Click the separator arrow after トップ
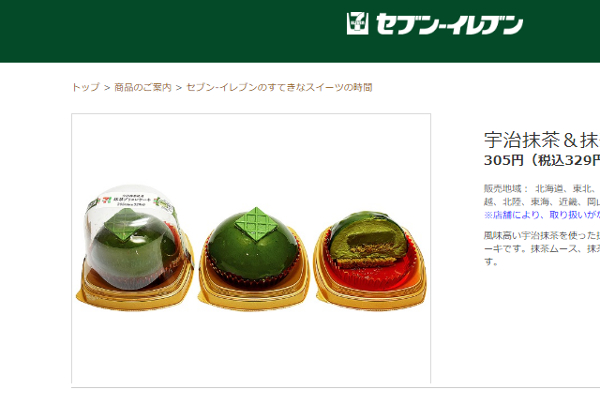This screenshot has height=400, width=600. coord(107,88)
